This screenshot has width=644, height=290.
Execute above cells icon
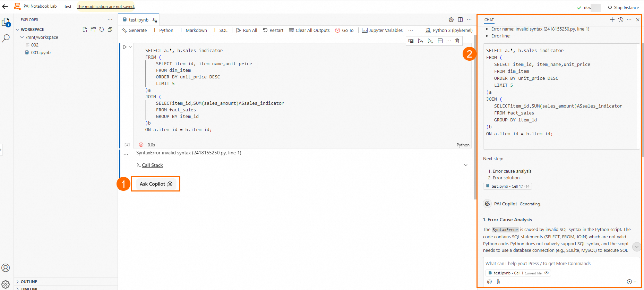tap(421, 41)
